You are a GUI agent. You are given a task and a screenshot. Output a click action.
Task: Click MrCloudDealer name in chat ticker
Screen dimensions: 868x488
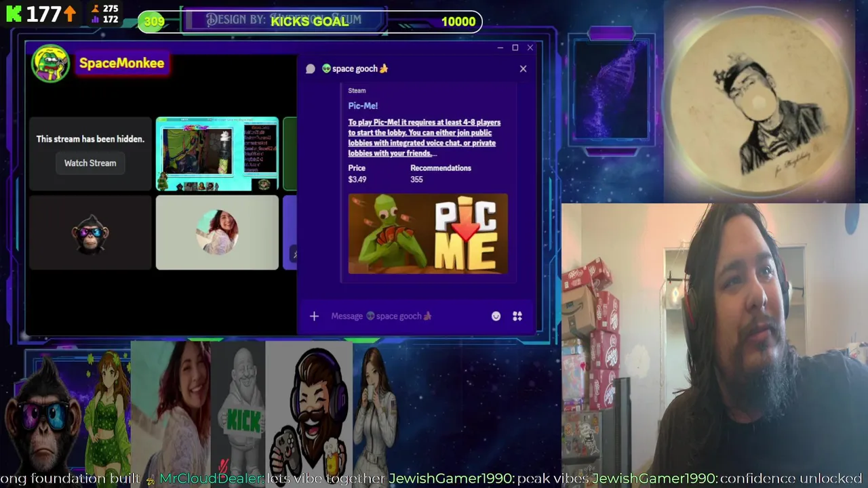point(211,479)
